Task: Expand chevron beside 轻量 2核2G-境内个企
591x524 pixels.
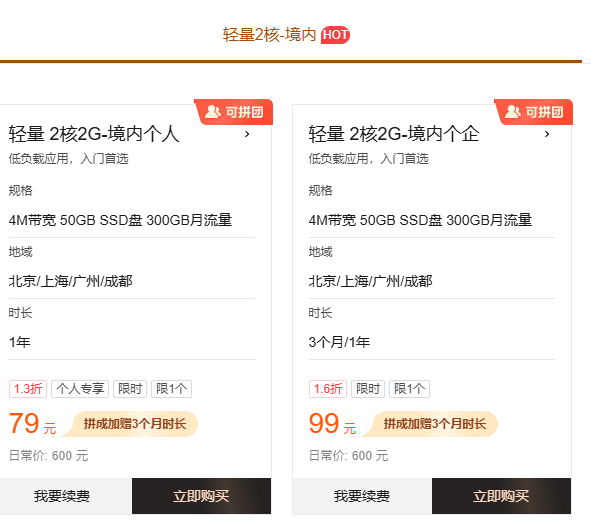Action: coord(547,134)
